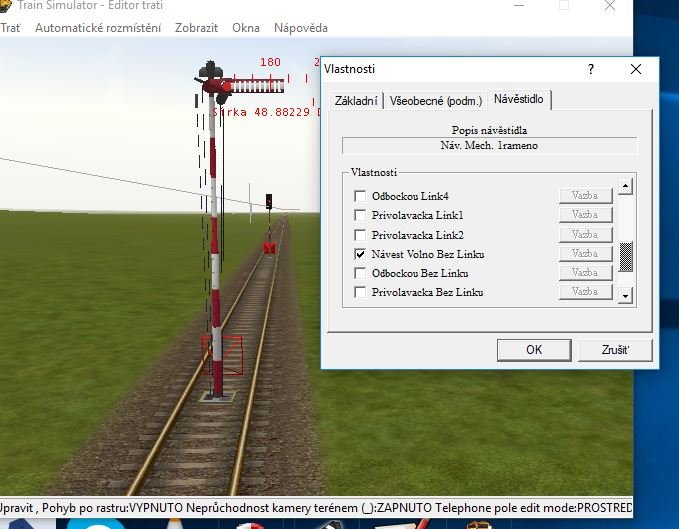Image resolution: width=679 pixels, height=529 pixels.
Task: Minimize the Train Simulator editor window
Action: click(x=519, y=6)
